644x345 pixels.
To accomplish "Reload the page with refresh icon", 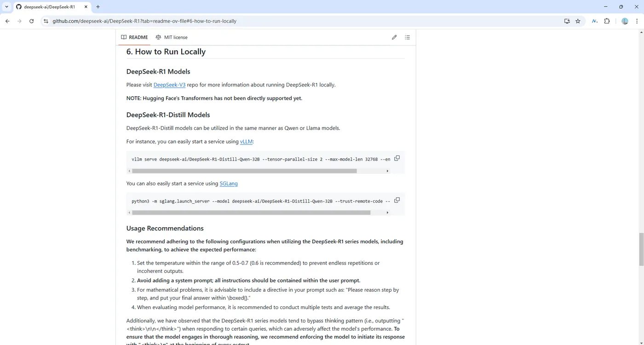I will tap(31, 21).
